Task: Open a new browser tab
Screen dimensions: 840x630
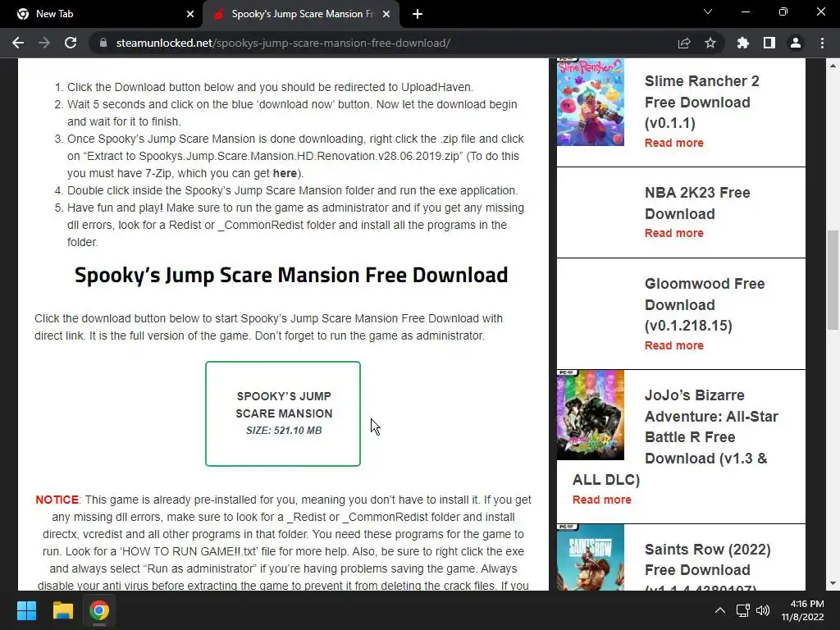Action: click(x=418, y=14)
